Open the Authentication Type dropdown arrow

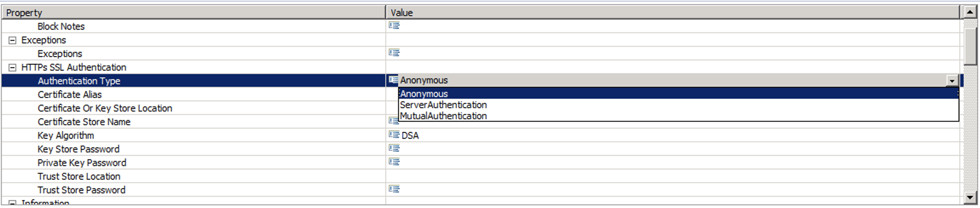point(952,81)
